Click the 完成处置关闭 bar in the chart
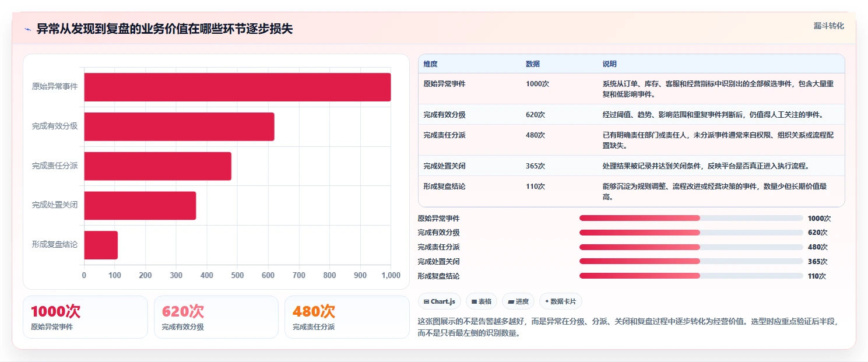The height and width of the screenshot is (362, 868). pyautogui.click(x=140, y=205)
